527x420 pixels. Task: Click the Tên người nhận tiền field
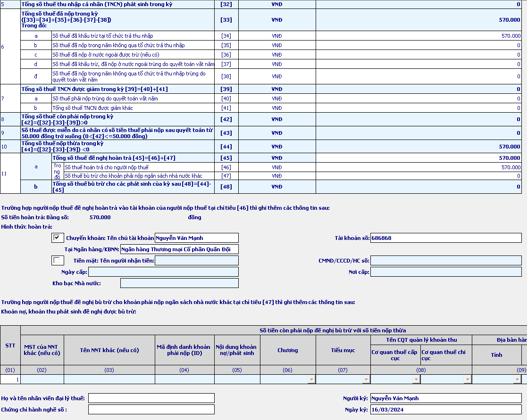point(196,261)
